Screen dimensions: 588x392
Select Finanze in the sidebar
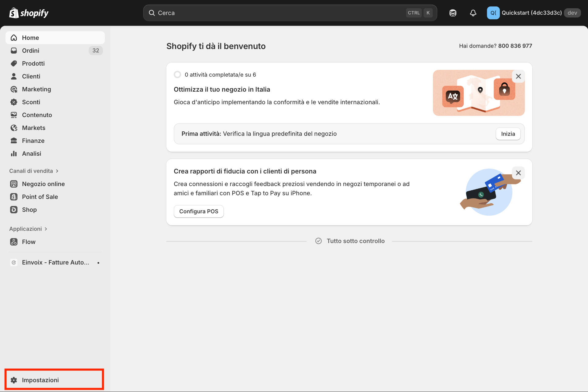[33, 140]
